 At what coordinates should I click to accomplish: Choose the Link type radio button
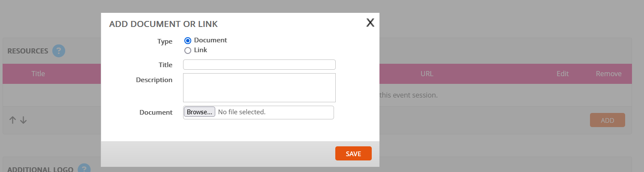point(187,50)
